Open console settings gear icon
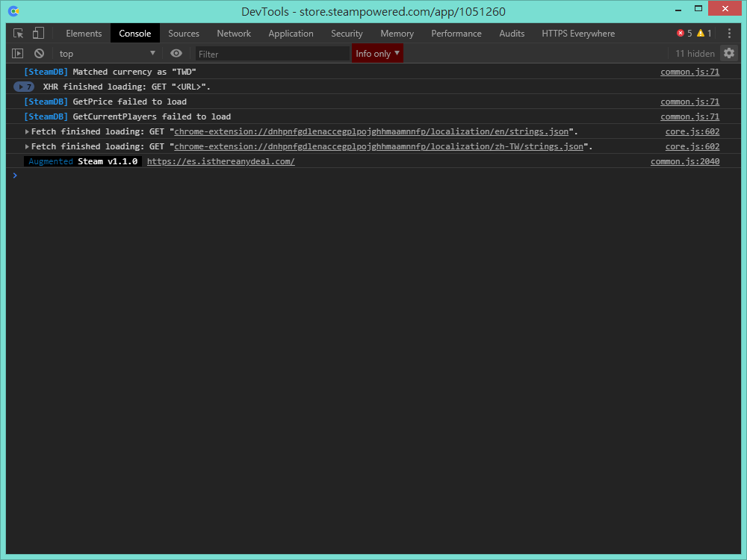 click(x=729, y=53)
